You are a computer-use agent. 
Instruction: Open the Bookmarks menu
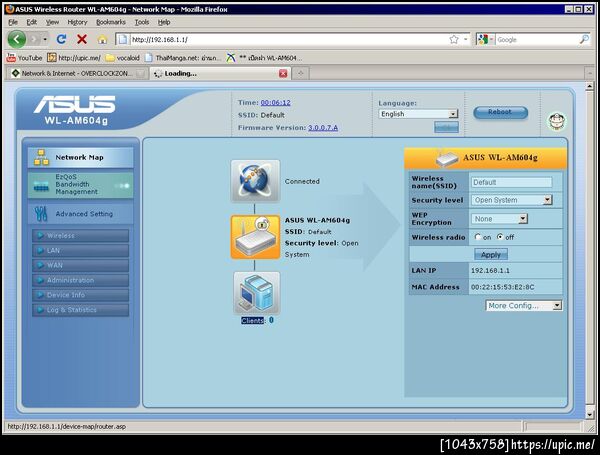pyautogui.click(x=111, y=22)
